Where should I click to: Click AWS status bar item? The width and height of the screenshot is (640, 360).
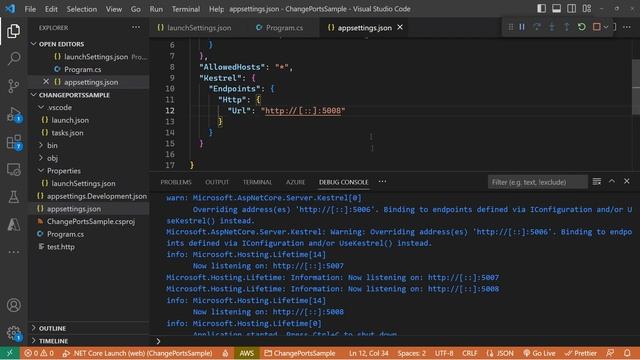click(x=247, y=353)
